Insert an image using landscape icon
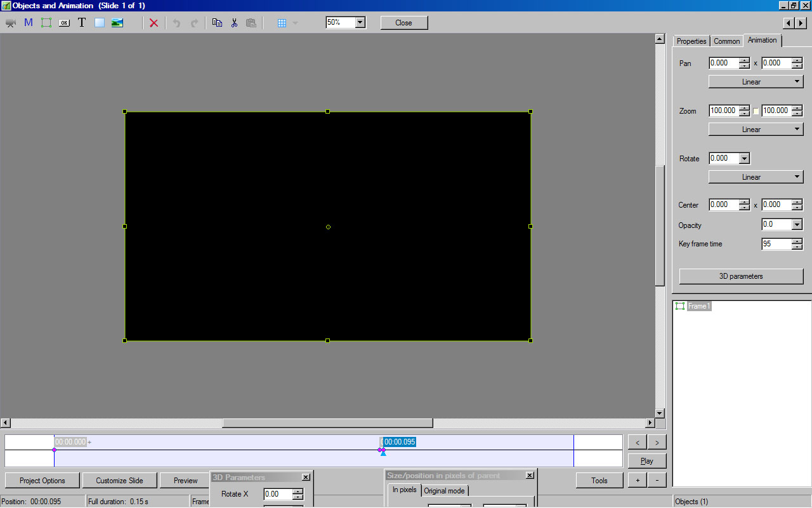The image size is (812, 508). pyautogui.click(x=117, y=23)
